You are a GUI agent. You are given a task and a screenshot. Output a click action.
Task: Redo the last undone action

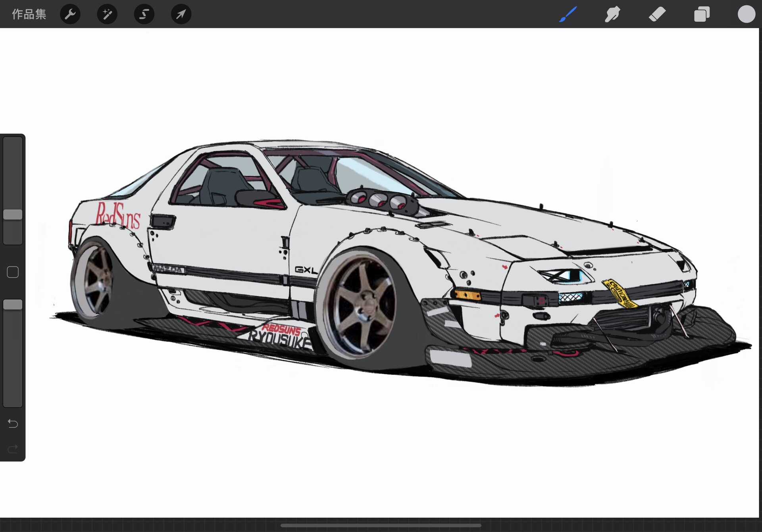13,449
